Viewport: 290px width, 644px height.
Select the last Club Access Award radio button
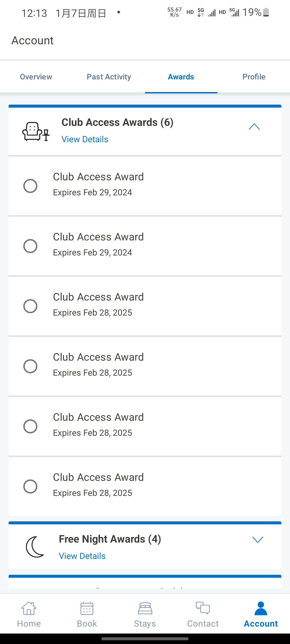pos(30,486)
